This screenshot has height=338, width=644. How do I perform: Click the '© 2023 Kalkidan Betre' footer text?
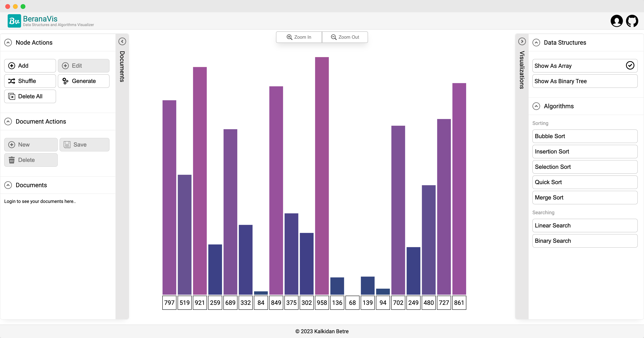pos(322,331)
